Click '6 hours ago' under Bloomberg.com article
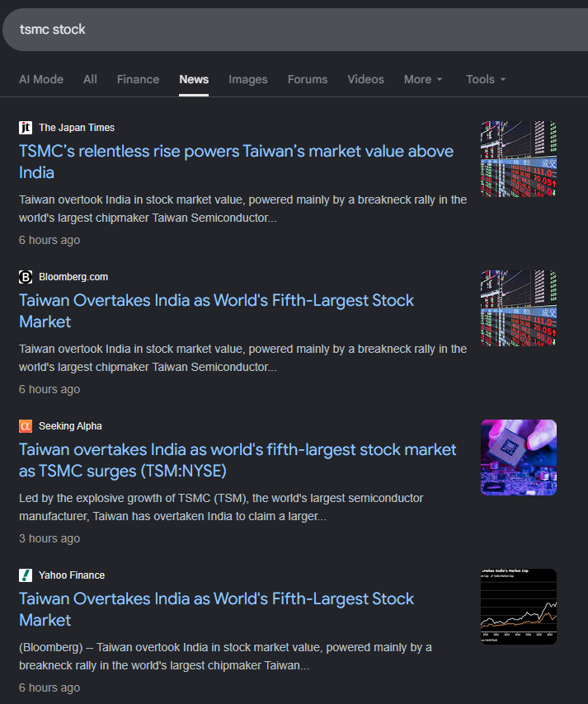 point(49,389)
